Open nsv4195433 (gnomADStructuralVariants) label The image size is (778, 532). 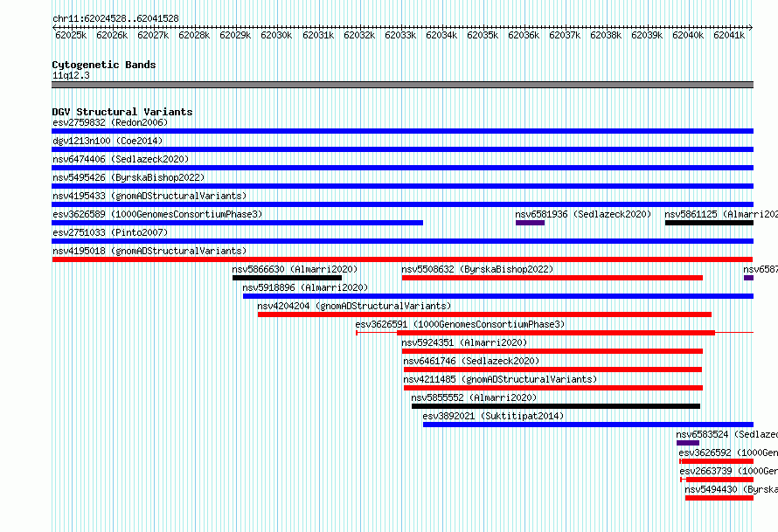click(149, 196)
